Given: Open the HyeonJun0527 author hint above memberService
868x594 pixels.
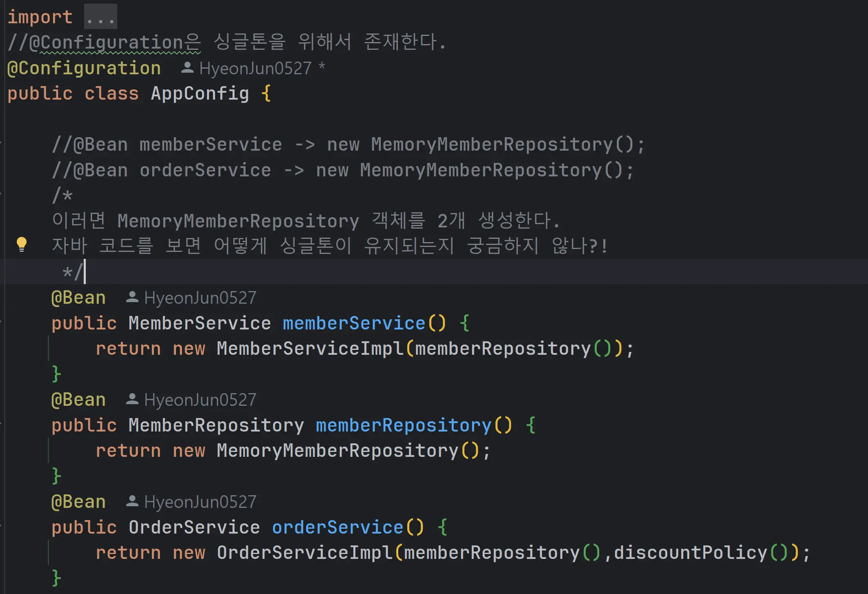Looking at the screenshot, I should point(200,298).
